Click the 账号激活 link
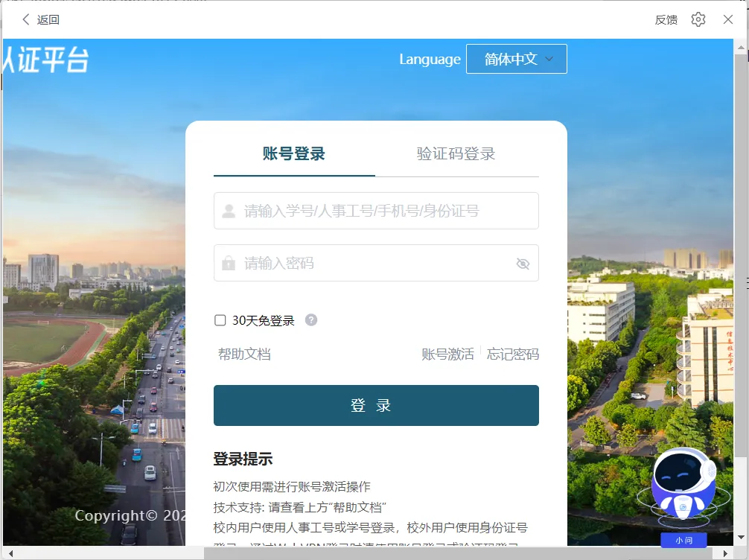The image size is (749, 560). click(x=447, y=354)
